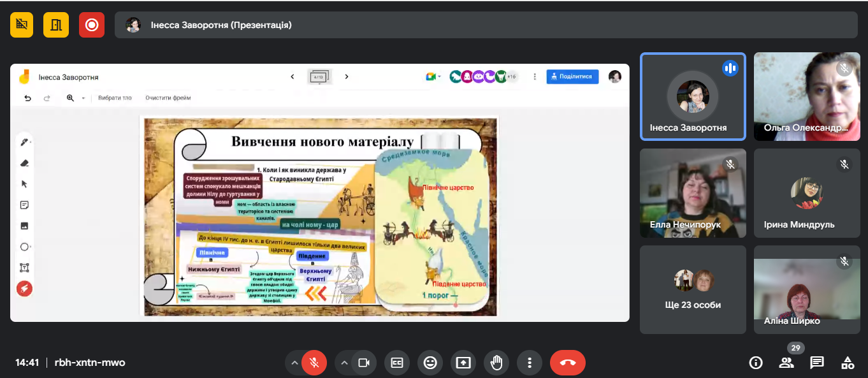
Task: Click Present now screen-share button
Action: pyautogui.click(x=463, y=363)
